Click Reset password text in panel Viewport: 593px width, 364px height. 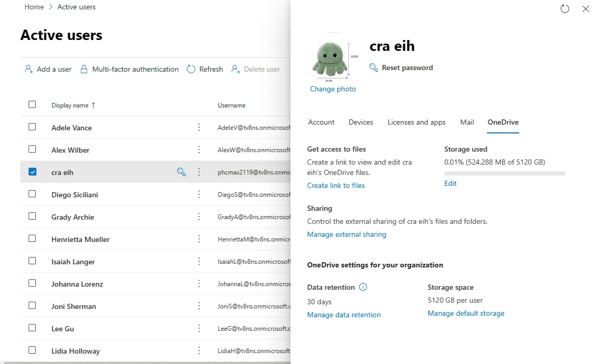(407, 68)
